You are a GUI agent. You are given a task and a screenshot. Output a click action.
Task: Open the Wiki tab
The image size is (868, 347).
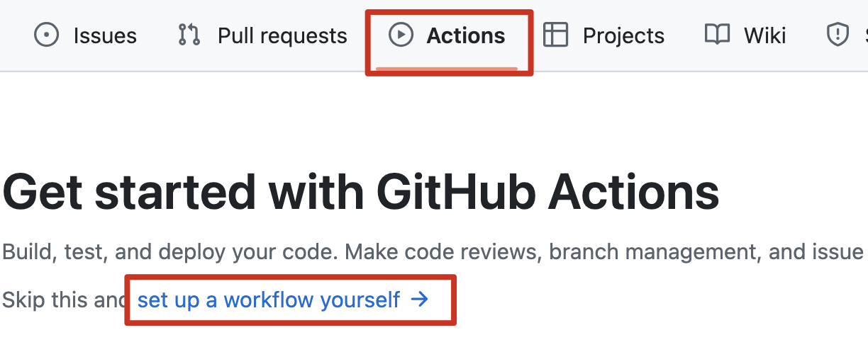tap(764, 35)
